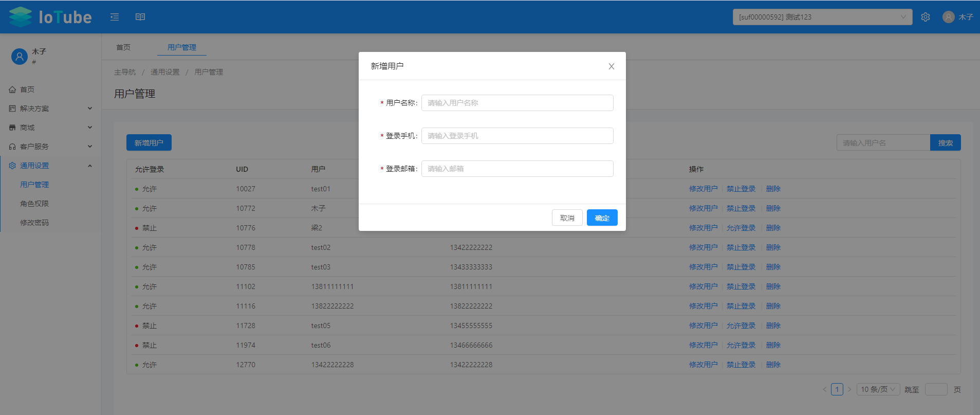980x415 pixels.
Task: Click 主导航 in the breadcrumb
Action: click(x=125, y=72)
